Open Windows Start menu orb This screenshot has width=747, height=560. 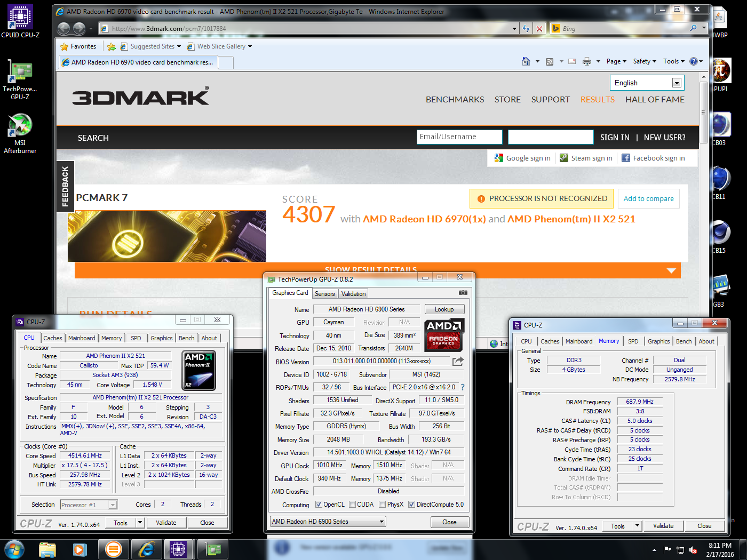coord(14,549)
